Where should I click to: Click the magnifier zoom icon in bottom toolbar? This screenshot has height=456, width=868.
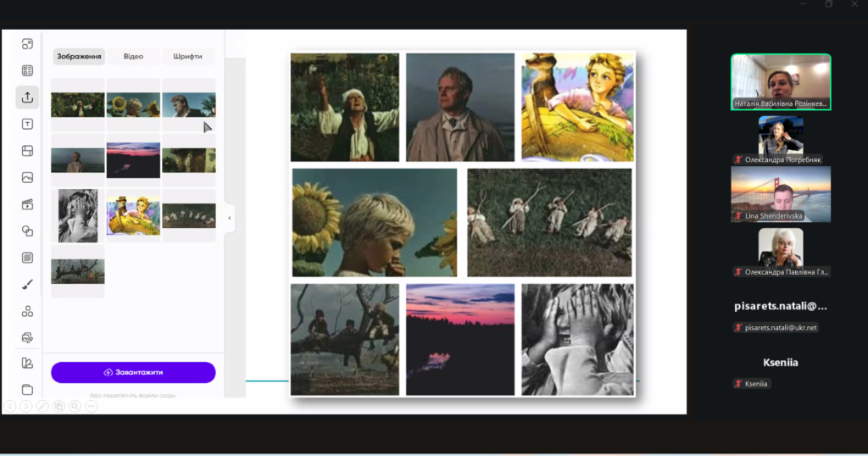pos(75,406)
